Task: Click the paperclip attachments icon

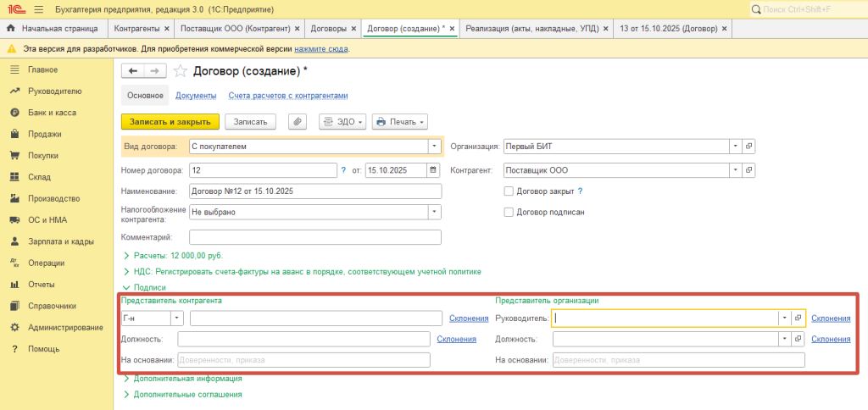Action: 298,122
